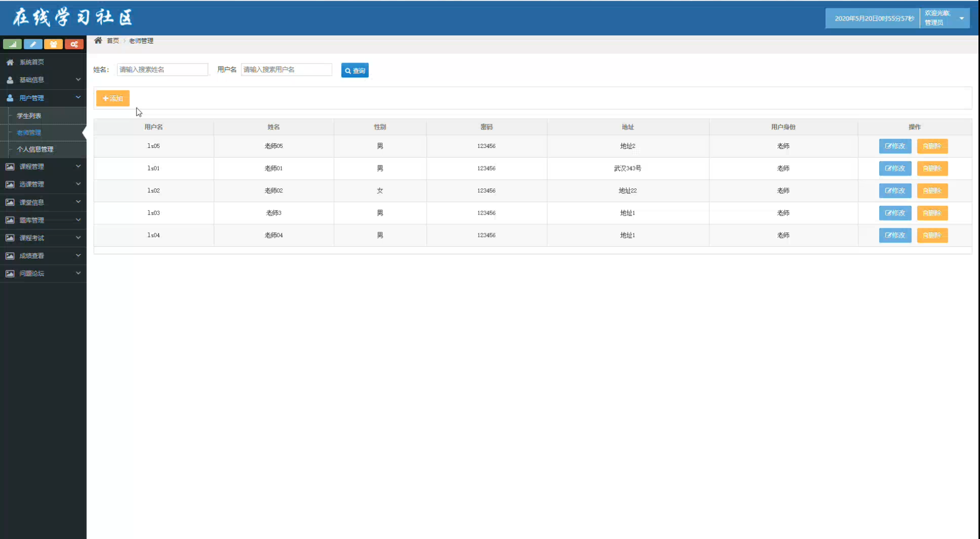
Task: Click 修改 for teacher ls05
Action: click(895, 146)
